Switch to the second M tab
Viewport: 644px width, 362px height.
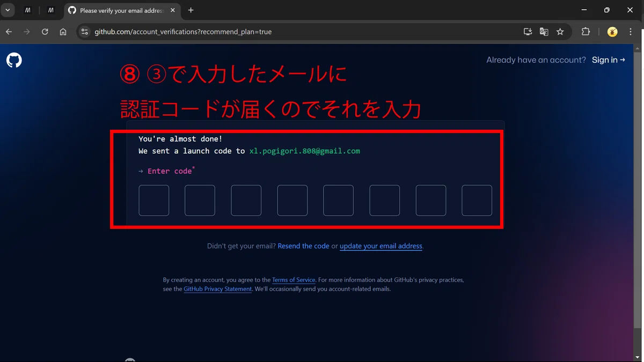[51, 10]
